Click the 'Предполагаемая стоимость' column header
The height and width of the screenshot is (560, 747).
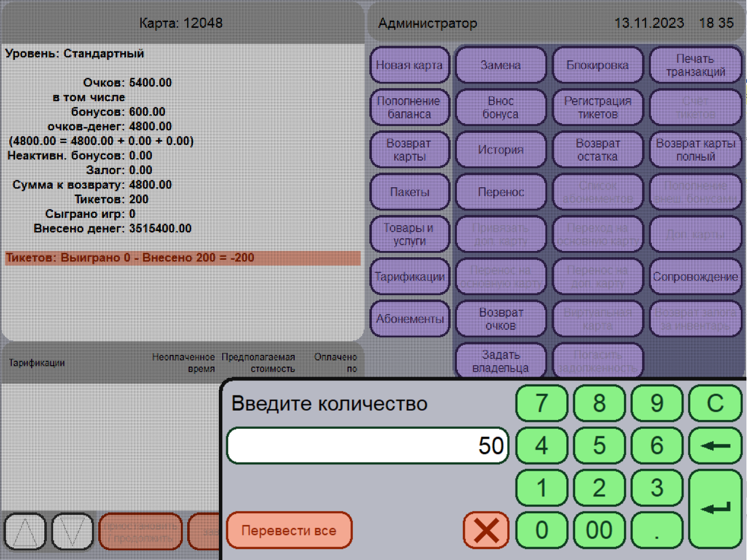point(258,362)
